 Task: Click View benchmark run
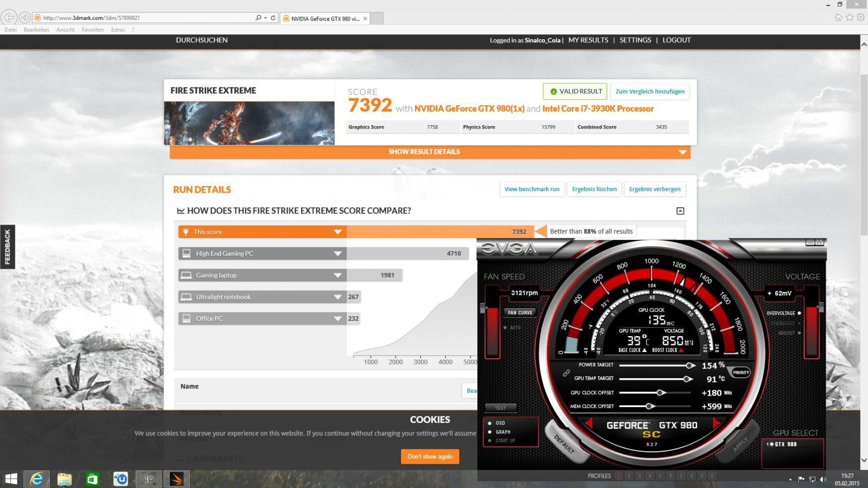pyautogui.click(x=532, y=189)
